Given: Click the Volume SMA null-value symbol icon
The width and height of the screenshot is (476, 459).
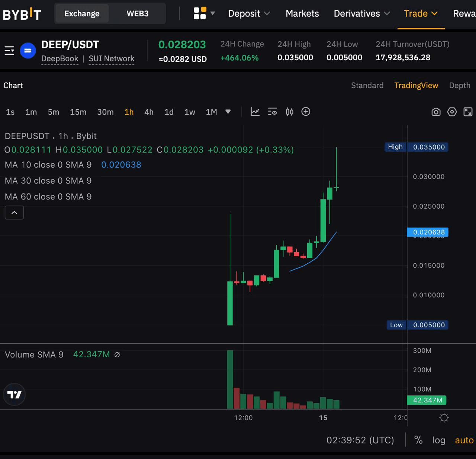Looking at the screenshot, I should [117, 355].
